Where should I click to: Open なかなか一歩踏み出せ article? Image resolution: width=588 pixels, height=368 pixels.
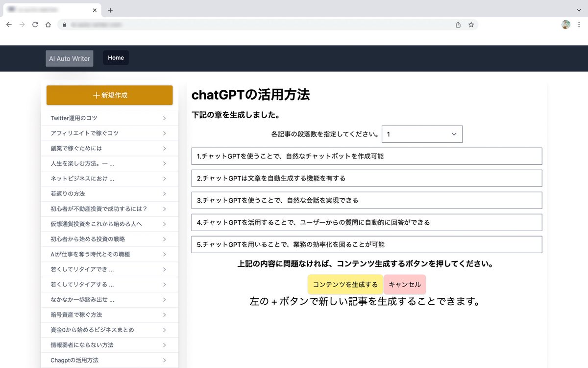[x=110, y=300]
